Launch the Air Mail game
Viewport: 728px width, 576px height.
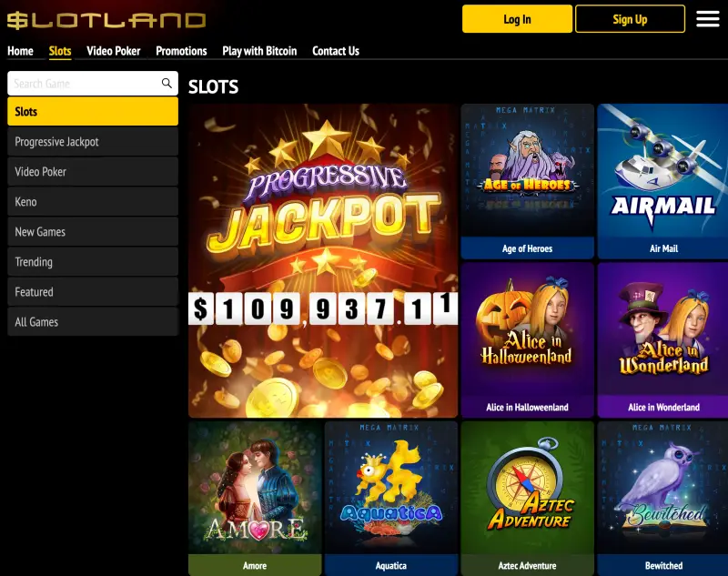tap(662, 181)
